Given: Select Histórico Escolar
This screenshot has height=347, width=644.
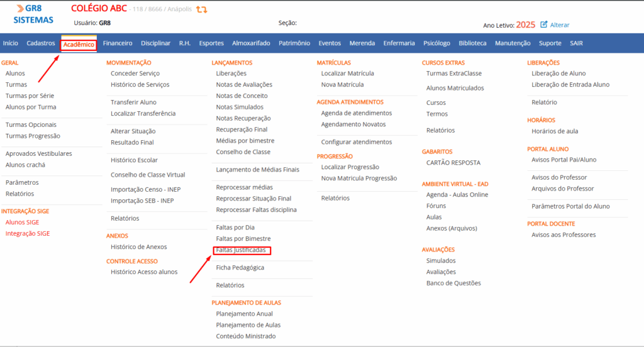Looking at the screenshot, I should click(x=134, y=160).
